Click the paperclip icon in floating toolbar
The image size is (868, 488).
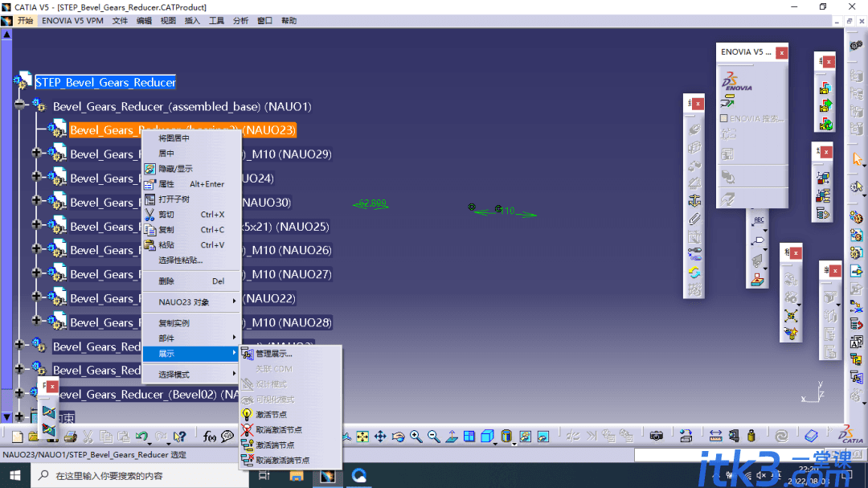coord(694,219)
